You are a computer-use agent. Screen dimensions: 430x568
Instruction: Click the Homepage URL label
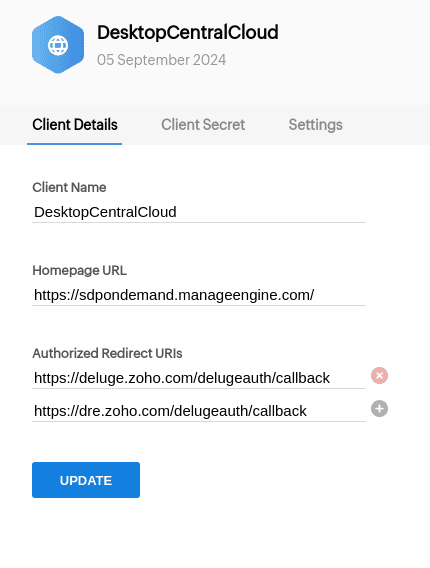[79, 270]
